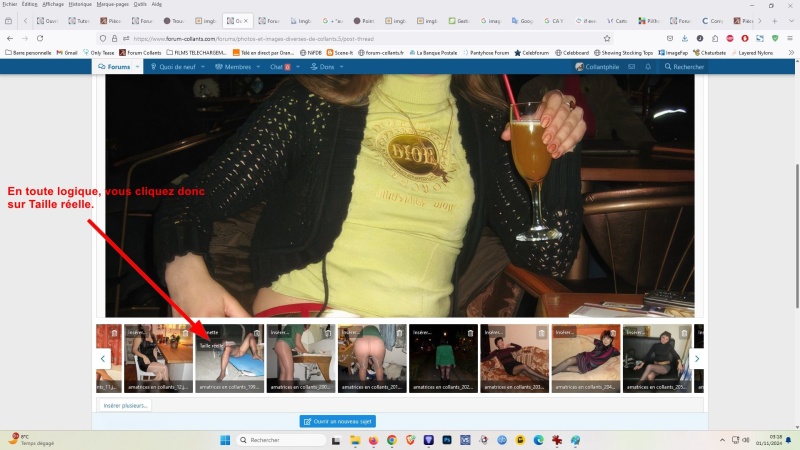Open the Firefox downloads panel

click(x=685, y=38)
